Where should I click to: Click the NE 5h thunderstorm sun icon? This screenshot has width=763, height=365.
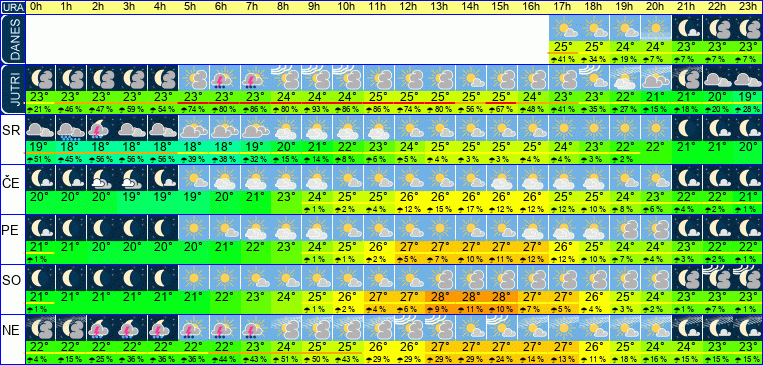point(194,328)
